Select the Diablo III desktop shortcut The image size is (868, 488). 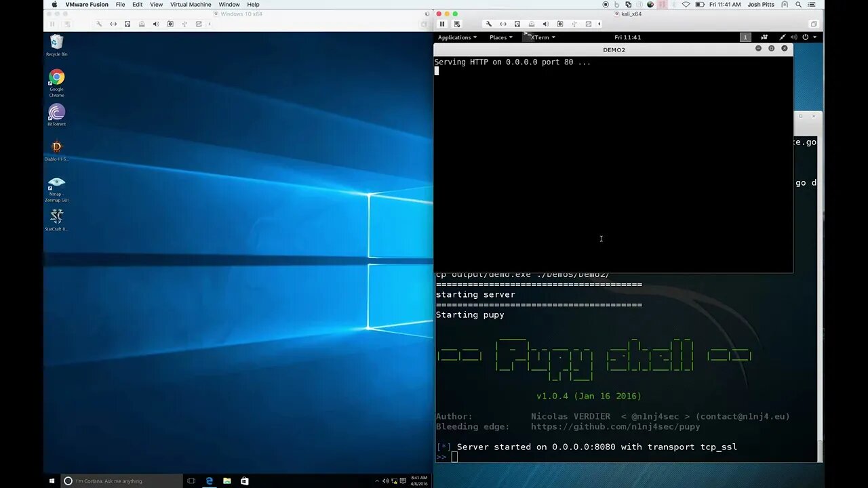(57, 150)
